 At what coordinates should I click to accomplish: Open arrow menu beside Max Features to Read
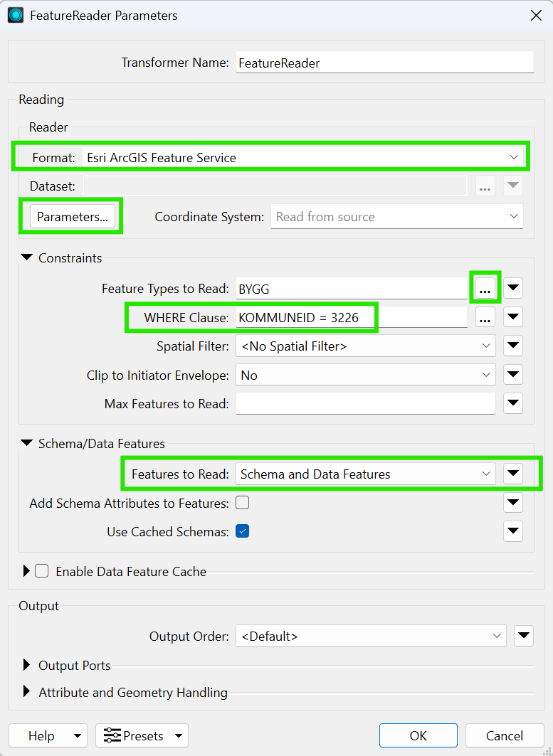pyautogui.click(x=513, y=403)
